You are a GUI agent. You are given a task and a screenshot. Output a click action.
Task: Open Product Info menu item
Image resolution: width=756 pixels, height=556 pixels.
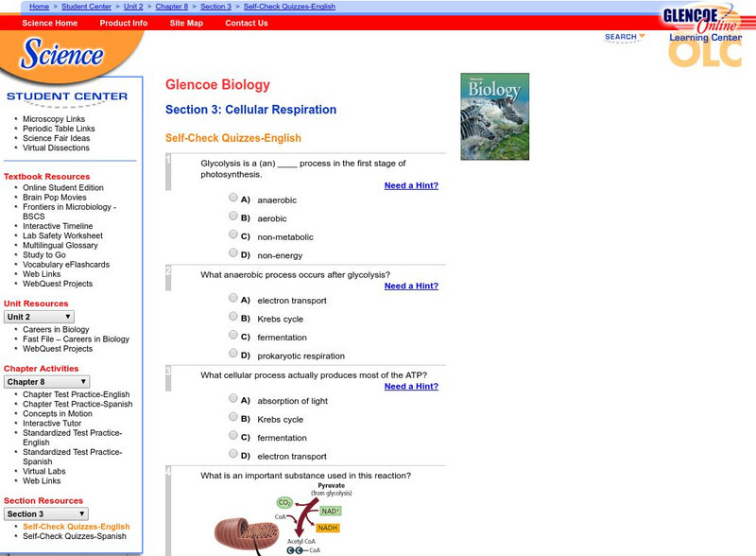(x=124, y=23)
